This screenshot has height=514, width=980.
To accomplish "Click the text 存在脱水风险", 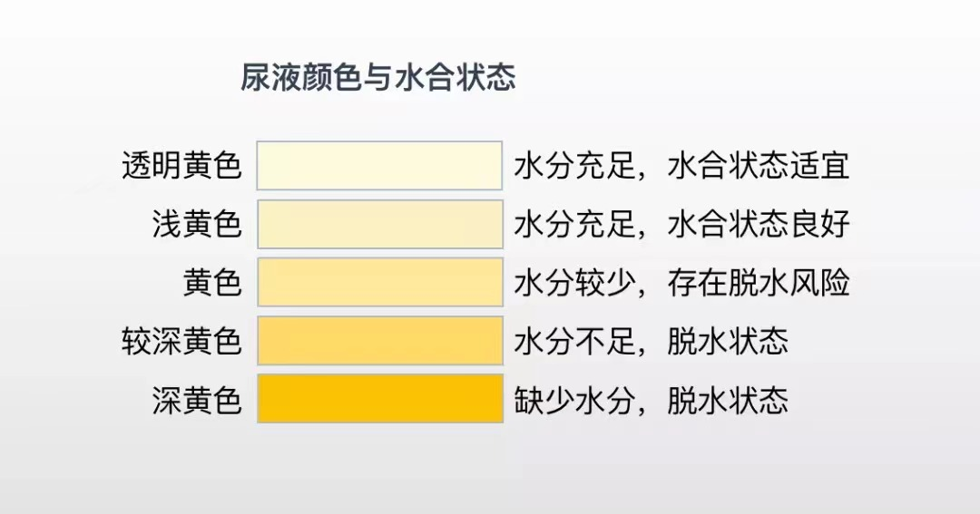I will [x=758, y=283].
